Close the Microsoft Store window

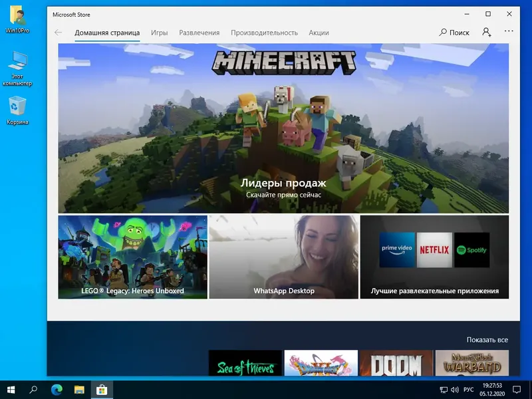coord(509,14)
